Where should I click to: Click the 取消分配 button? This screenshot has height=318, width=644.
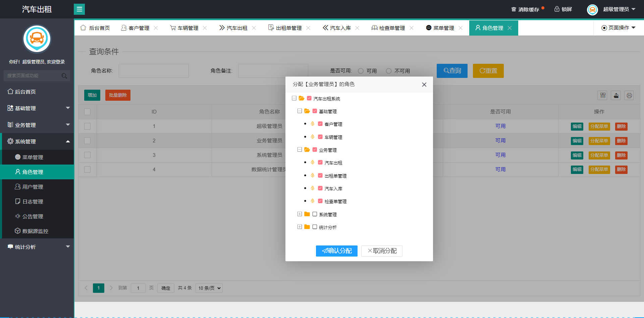tap(382, 251)
